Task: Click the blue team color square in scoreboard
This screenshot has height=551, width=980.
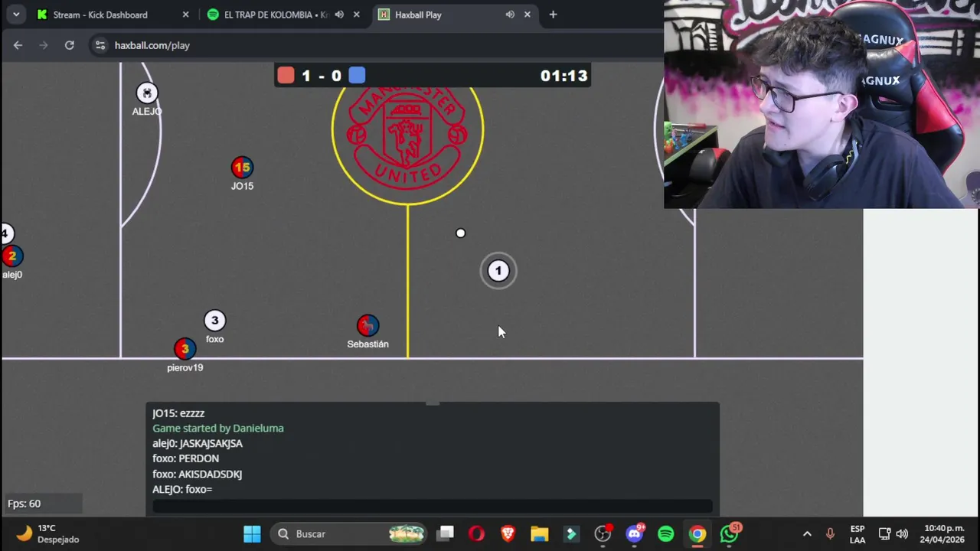Action: pos(357,75)
